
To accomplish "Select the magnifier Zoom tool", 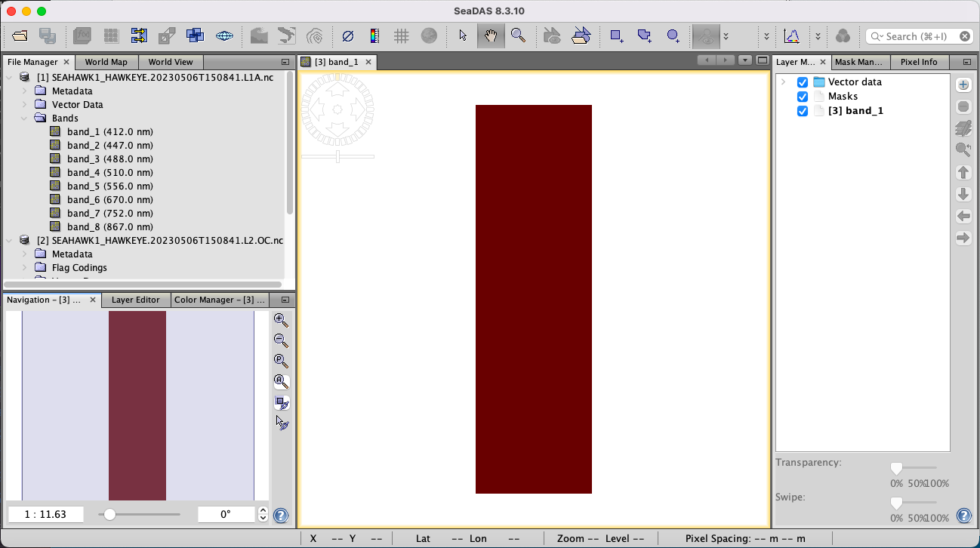I will pos(518,35).
